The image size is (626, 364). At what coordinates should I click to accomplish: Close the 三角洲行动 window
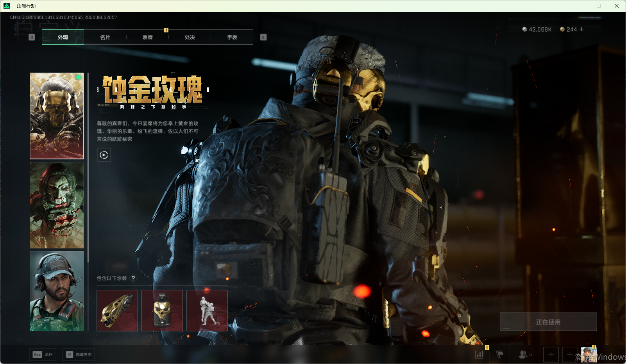coord(617,6)
